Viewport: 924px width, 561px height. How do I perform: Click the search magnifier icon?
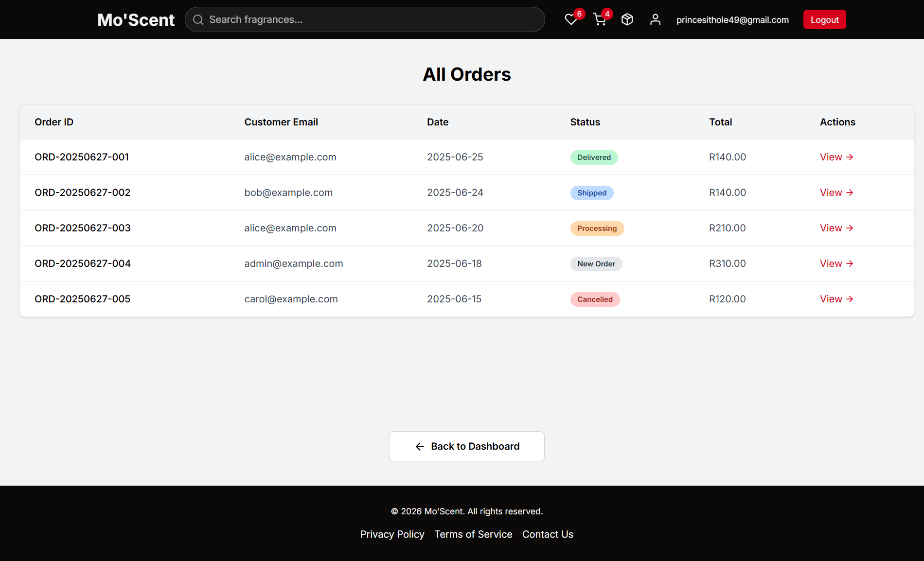coord(198,19)
